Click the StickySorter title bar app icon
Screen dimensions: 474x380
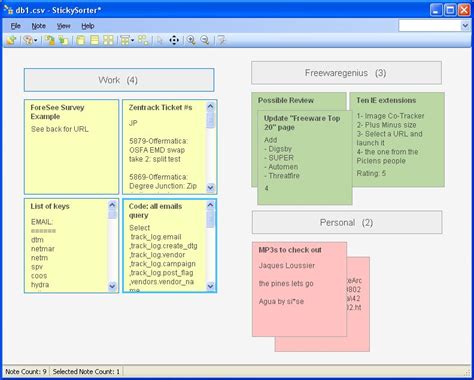click(8, 10)
